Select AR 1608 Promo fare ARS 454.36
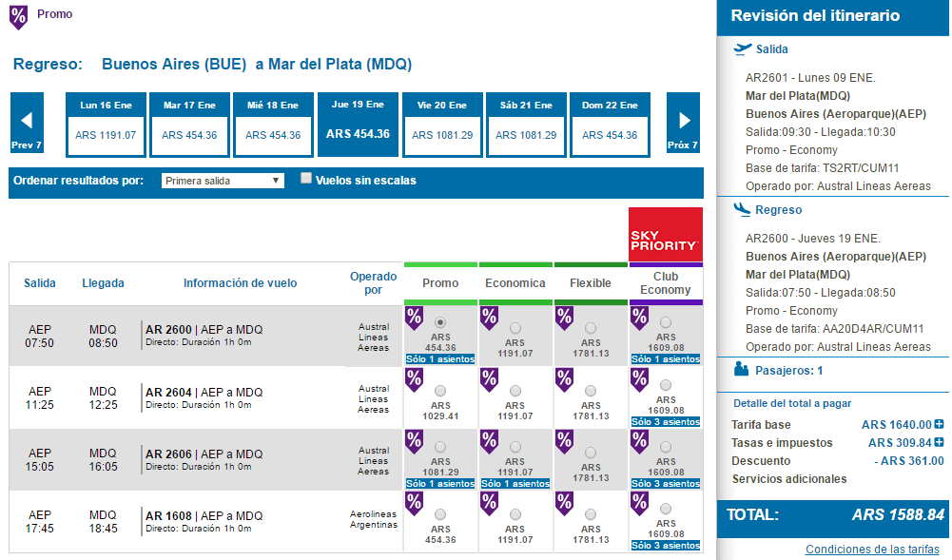The image size is (952, 560). tap(440, 514)
